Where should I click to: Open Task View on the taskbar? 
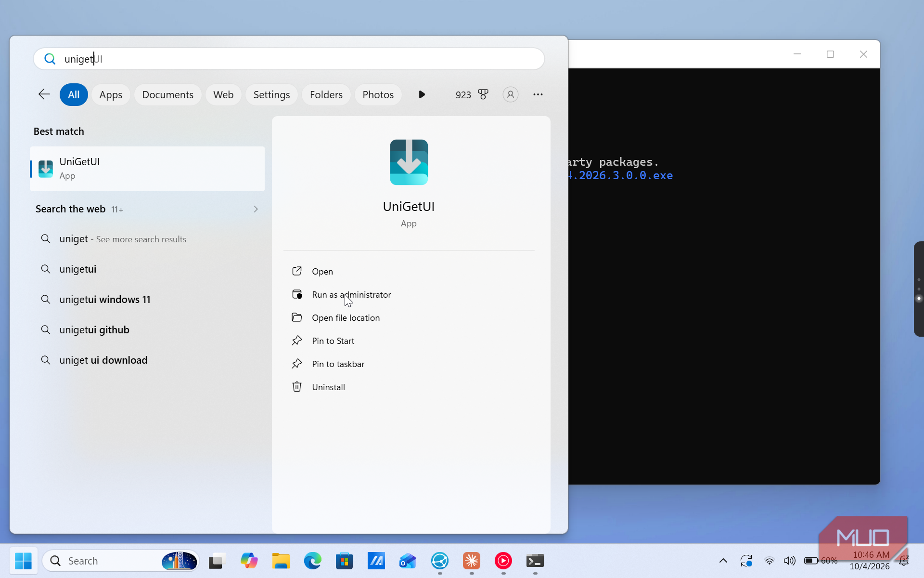tap(218, 561)
